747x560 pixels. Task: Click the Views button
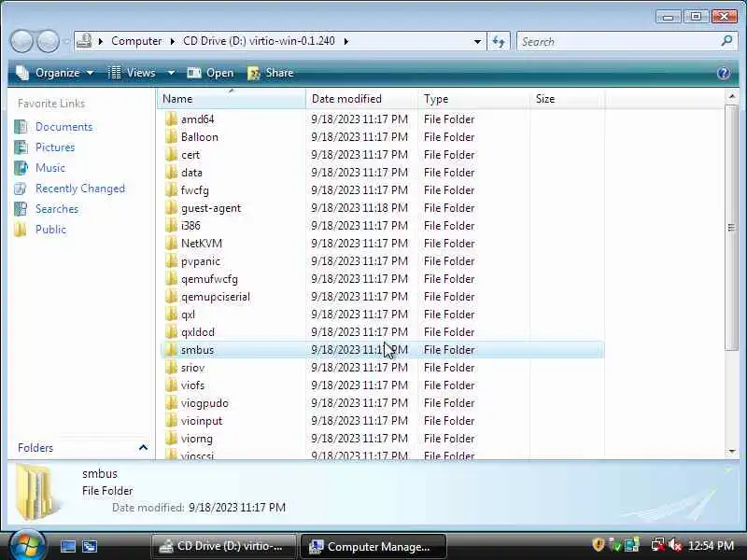[132, 73]
